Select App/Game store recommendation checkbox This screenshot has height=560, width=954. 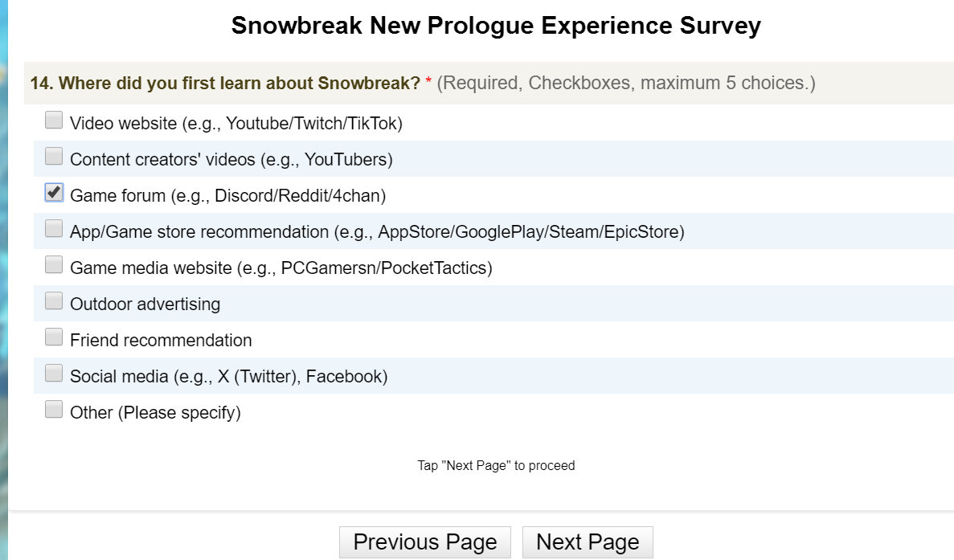pyautogui.click(x=54, y=229)
